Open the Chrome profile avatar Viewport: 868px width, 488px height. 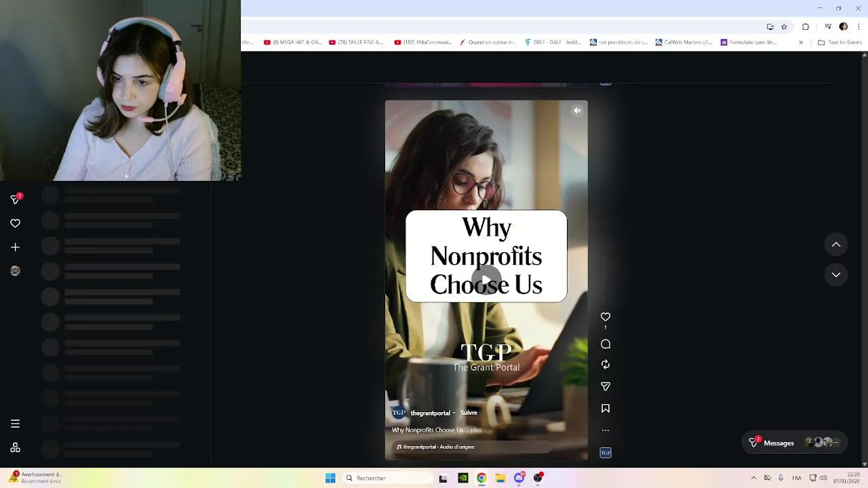click(843, 26)
